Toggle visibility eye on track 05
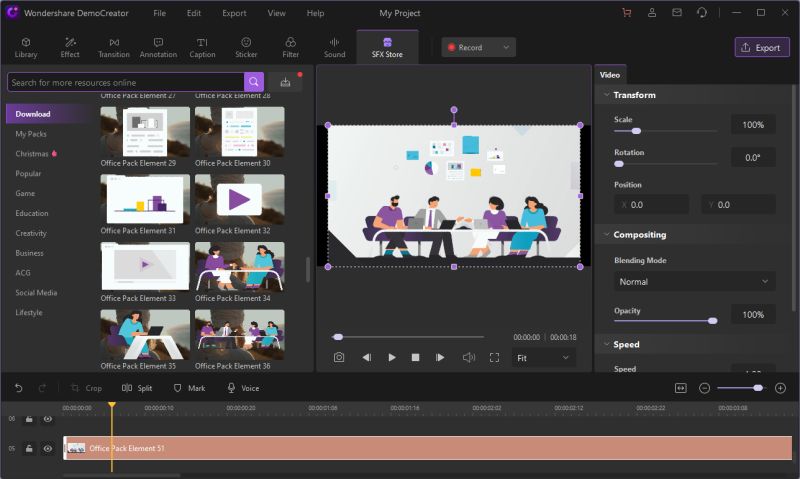800x479 pixels. (x=47, y=448)
